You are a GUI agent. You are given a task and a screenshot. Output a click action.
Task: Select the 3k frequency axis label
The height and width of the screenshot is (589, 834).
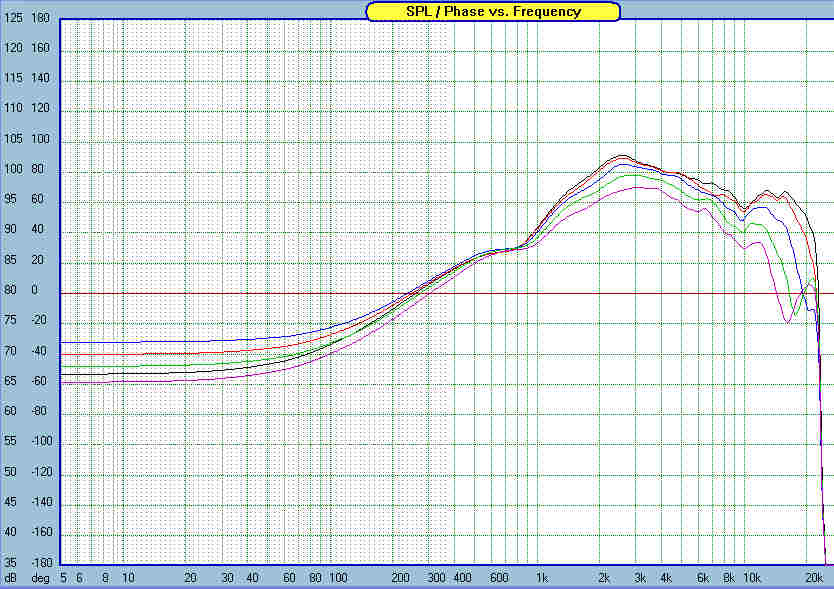(640, 578)
